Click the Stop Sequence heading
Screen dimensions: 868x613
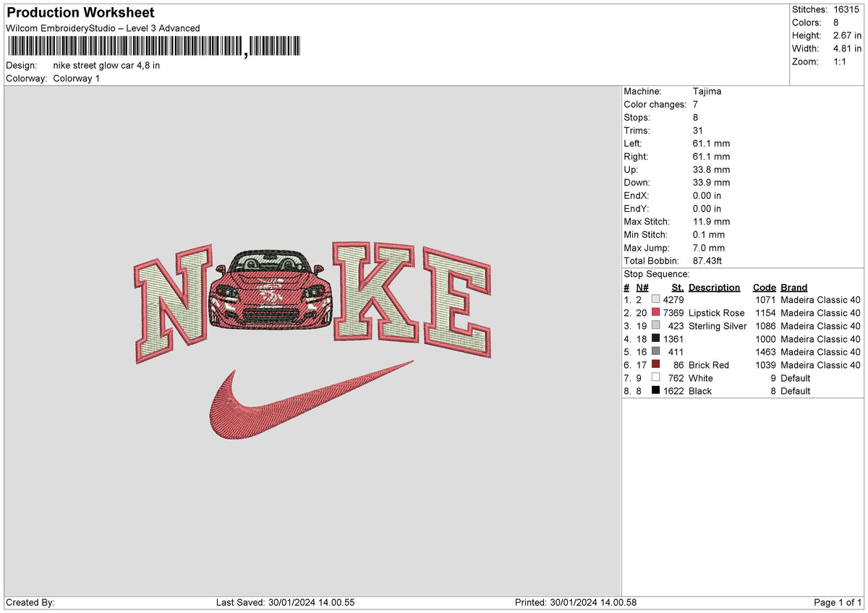pyautogui.click(x=657, y=274)
